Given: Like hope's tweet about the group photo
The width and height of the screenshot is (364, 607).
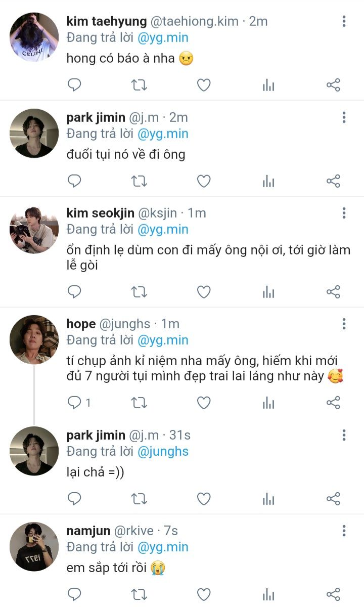Looking at the screenshot, I should point(204,403).
